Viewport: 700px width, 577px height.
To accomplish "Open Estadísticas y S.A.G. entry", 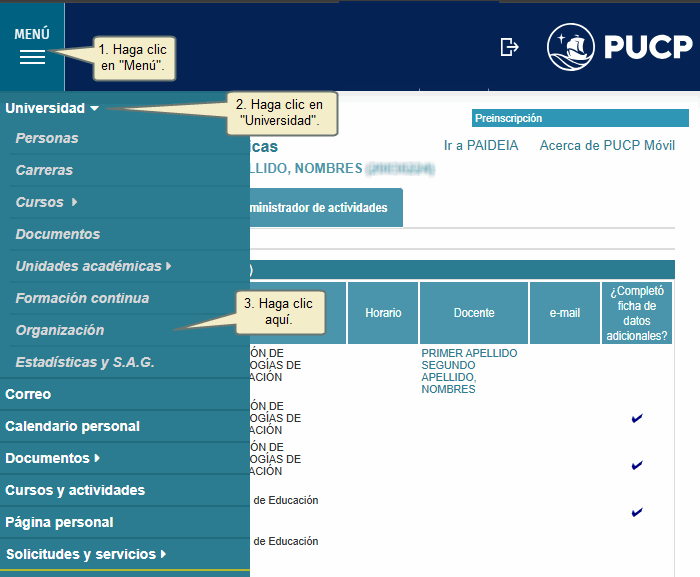I will click(x=85, y=362).
